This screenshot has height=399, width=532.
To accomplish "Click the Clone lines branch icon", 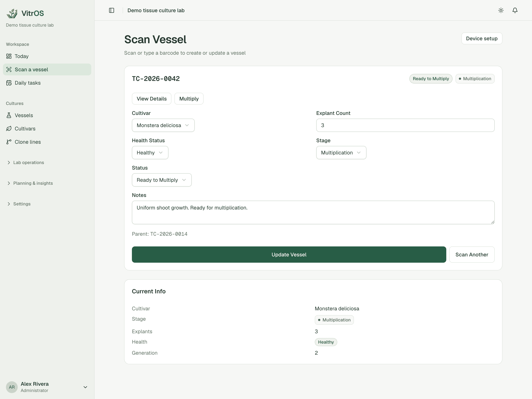I will [9, 142].
